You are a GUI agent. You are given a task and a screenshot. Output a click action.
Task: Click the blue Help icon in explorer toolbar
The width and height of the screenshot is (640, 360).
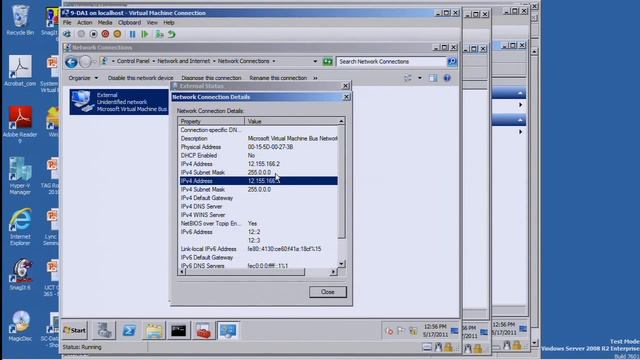pos(447,78)
